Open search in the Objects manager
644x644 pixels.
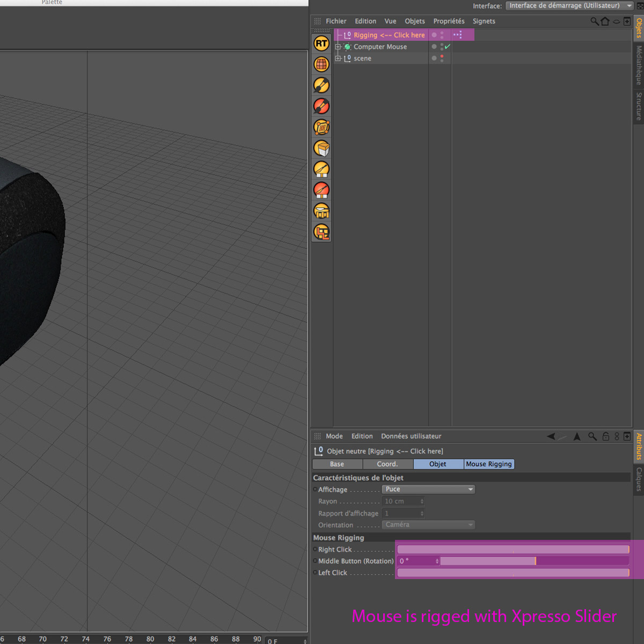(594, 21)
